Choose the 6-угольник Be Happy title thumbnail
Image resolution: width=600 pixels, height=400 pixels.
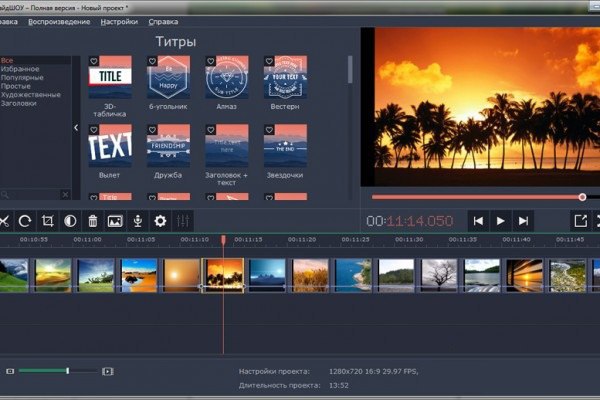point(168,77)
